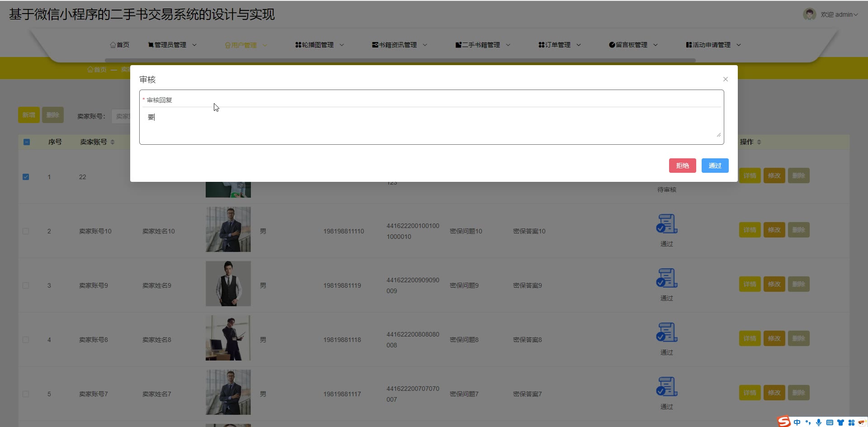Check the checkbox for 卖家账号10 row

point(26,231)
